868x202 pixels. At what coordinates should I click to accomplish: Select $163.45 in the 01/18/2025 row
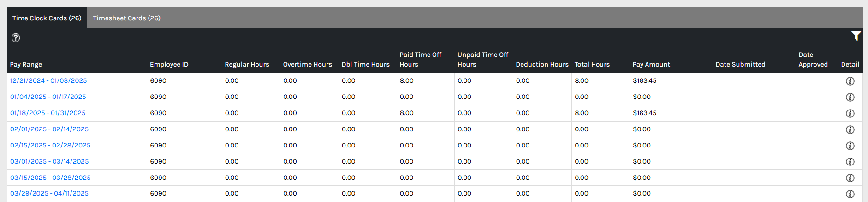tap(645, 113)
